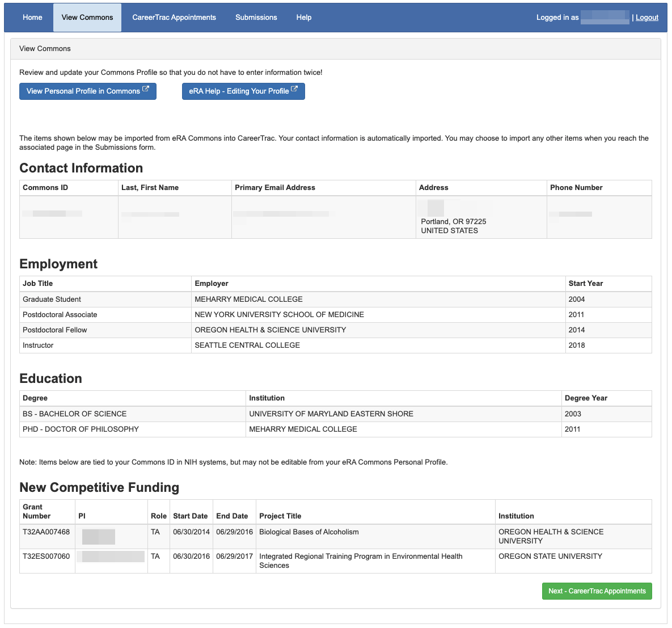Open the Home tab
The height and width of the screenshot is (628, 672).
(32, 18)
